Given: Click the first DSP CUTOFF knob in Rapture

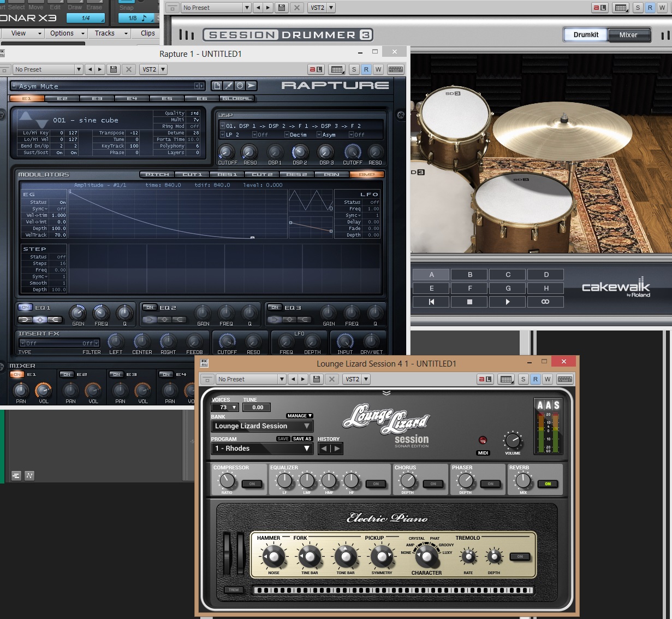Looking at the screenshot, I should click(227, 151).
